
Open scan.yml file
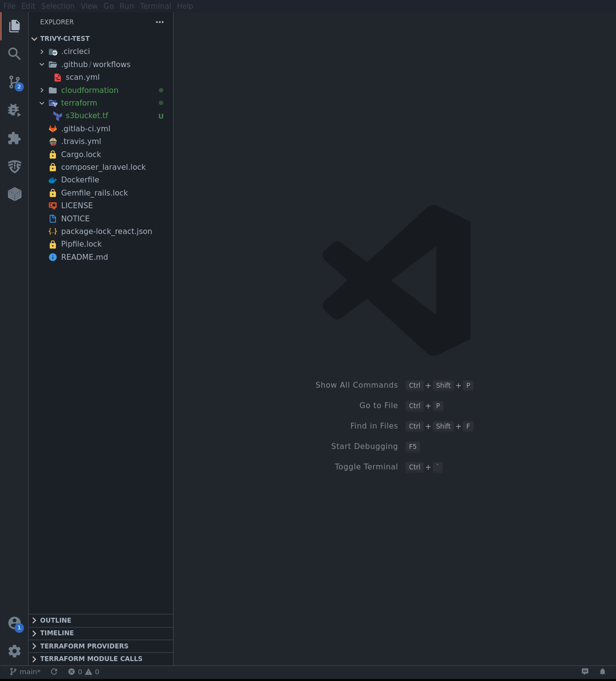point(101,77)
